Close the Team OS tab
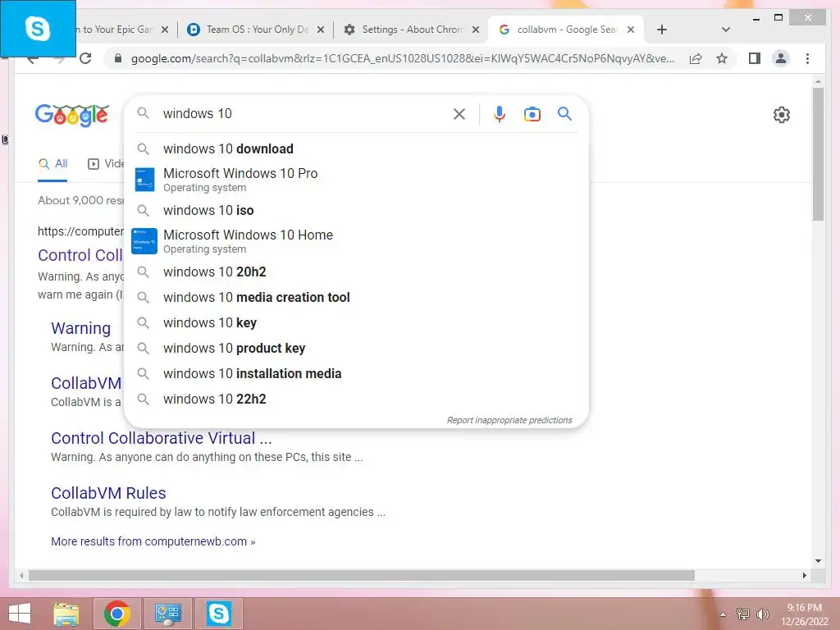This screenshot has height=630, width=840. coord(321,30)
